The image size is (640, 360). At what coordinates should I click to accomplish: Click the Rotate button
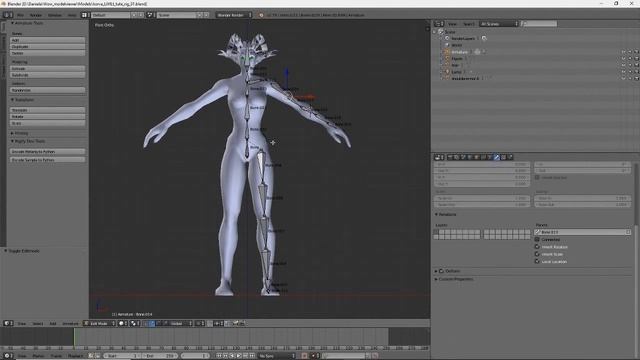click(x=47, y=117)
